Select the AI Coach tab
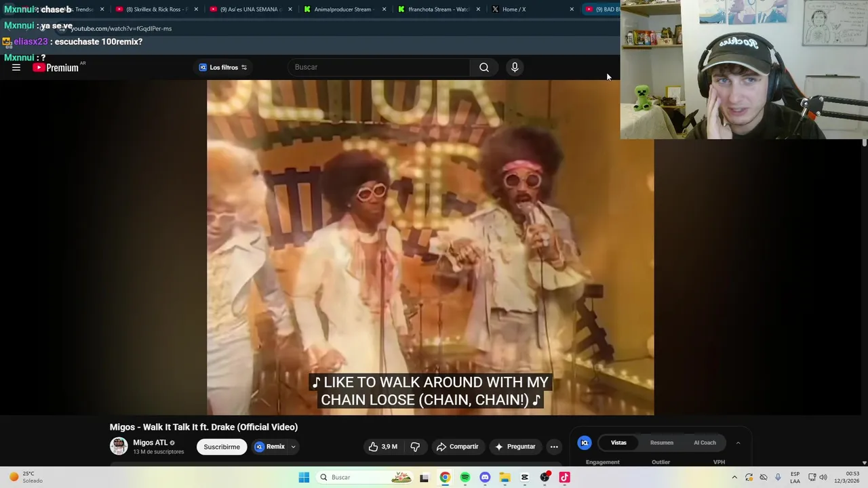The image size is (868, 488). 705,443
